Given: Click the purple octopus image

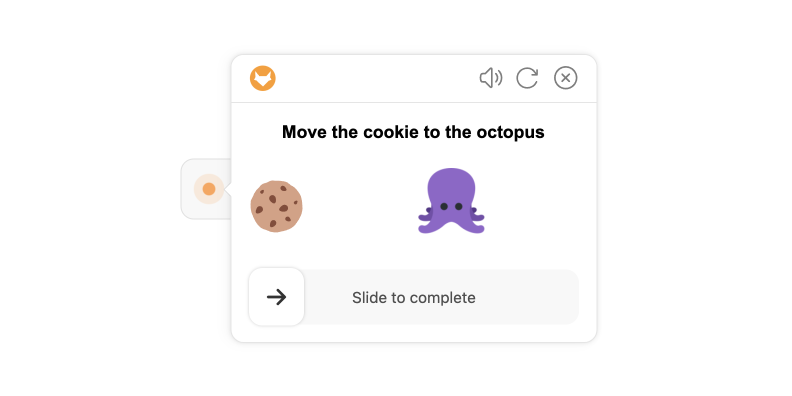Looking at the screenshot, I should [451, 201].
